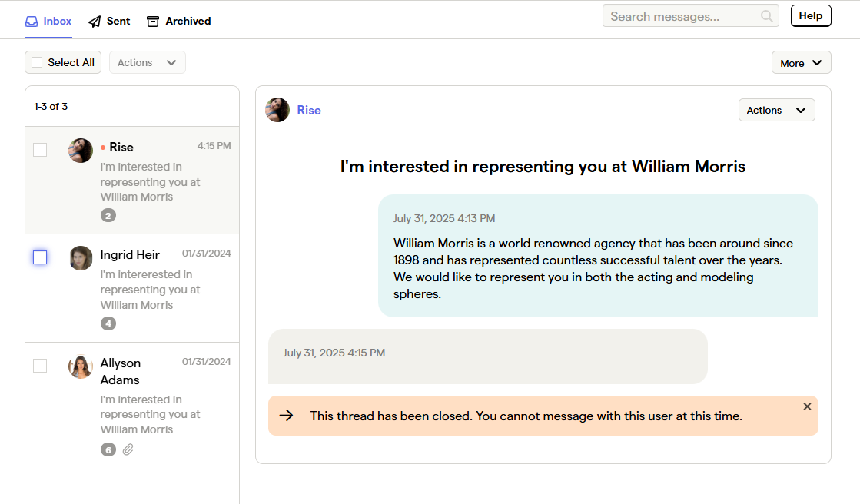Click the message count badge showing 6
Screen dimensions: 860x504
[108, 449]
